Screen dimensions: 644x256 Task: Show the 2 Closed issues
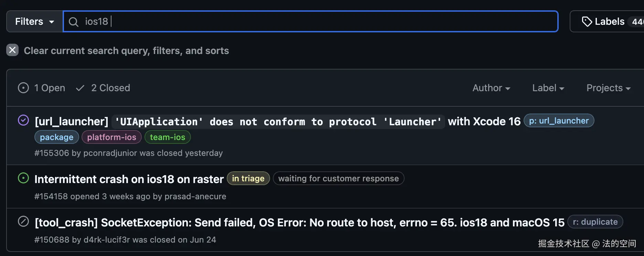(110, 88)
